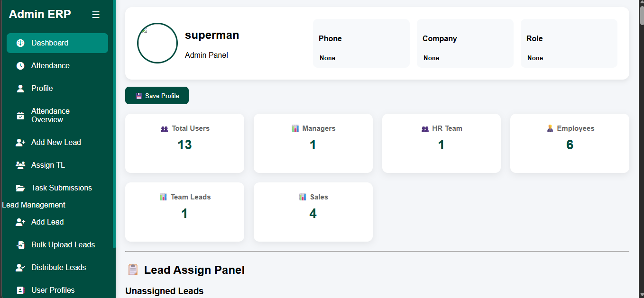Image resolution: width=644 pixels, height=298 pixels.
Task: Click the Total Users people icon
Action: [x=165, y=128]
